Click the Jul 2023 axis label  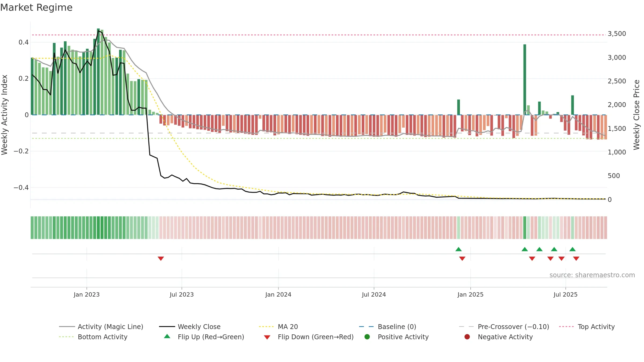(182, 294)
